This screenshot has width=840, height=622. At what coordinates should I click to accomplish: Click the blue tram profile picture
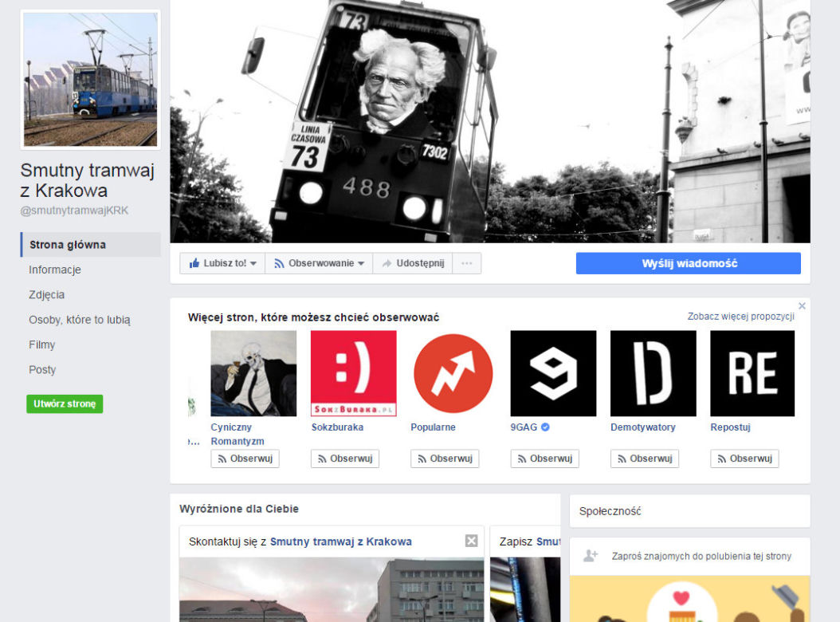(91, 80)
